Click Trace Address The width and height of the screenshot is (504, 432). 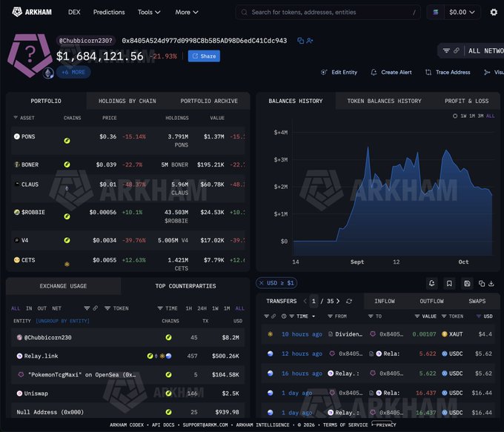click(x=448, y=73)
